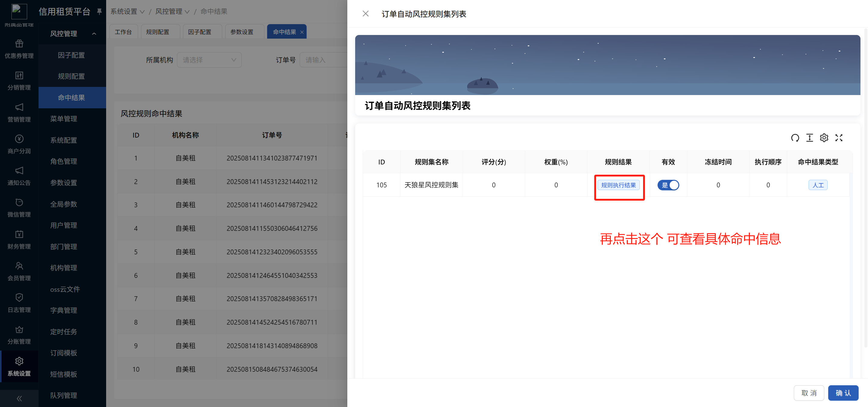Open 日志管理 shield icon

[19, 297]
